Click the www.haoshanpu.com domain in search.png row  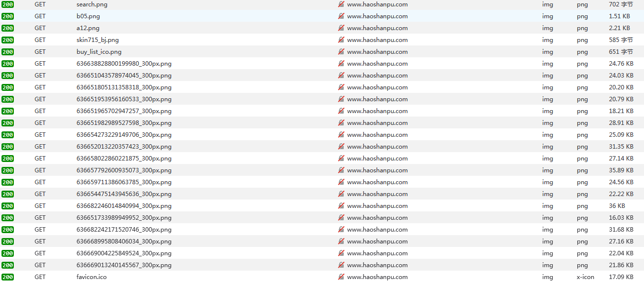coord(377,4)
